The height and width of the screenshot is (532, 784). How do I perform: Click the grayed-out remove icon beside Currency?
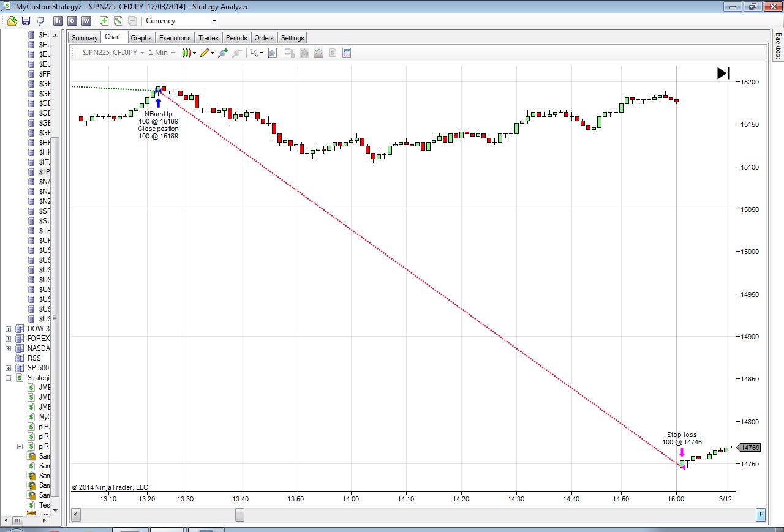132,21
